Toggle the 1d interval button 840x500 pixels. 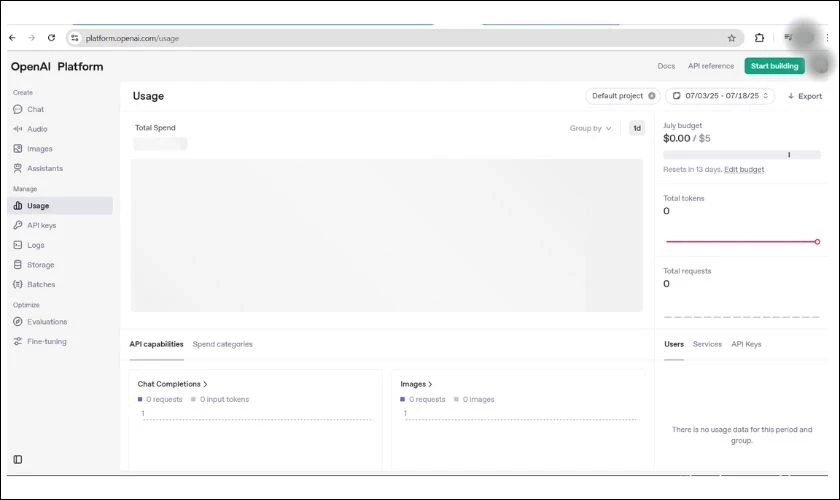637,128
